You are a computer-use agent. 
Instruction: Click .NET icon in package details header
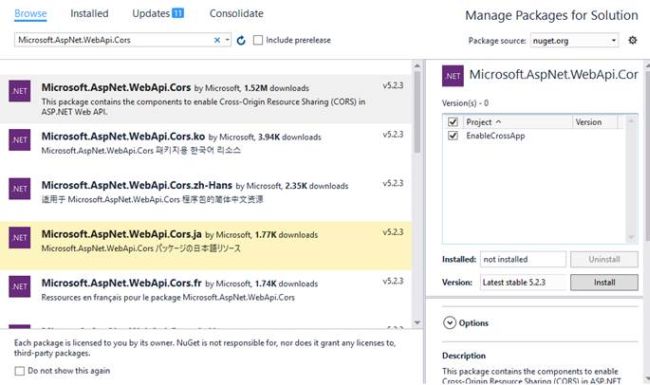click(453, 76)
